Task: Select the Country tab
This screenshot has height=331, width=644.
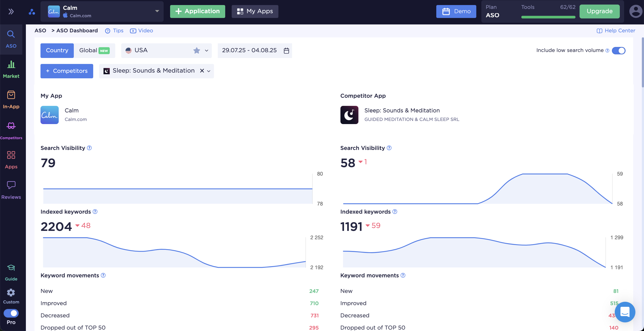Action: coord(57,51)
